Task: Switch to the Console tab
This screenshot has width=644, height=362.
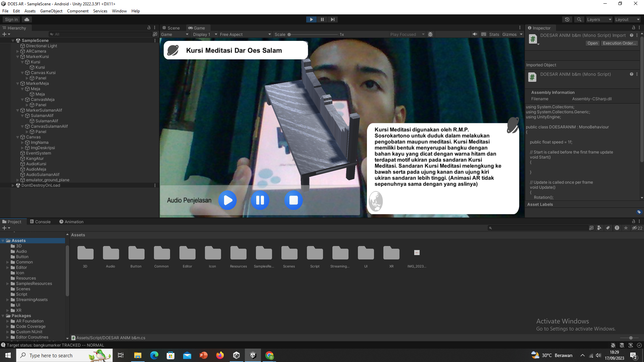Action: 40,222
